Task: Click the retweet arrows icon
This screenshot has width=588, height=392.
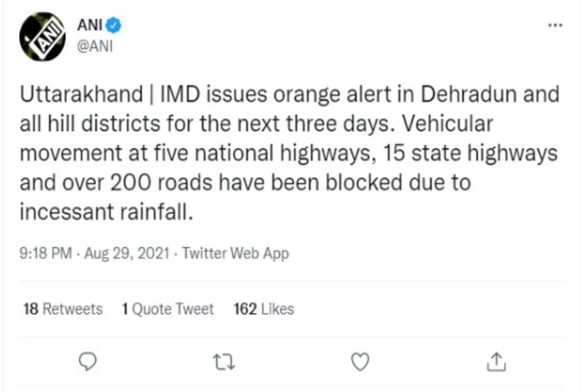Action: (224, 362)
